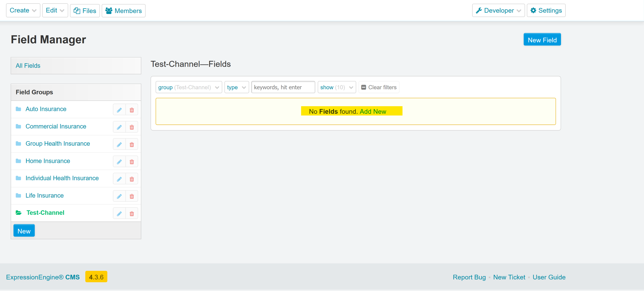
Task: Open the Settings page
Action: click(546, 10)
